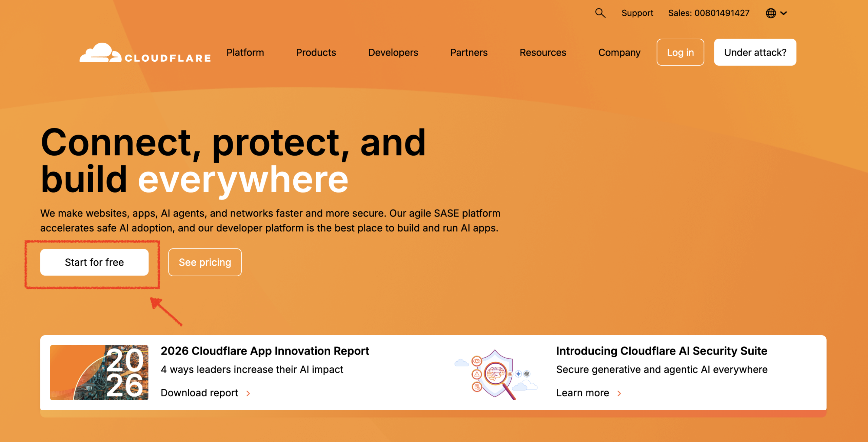The width and height of the screenshot is (868, 442).
Task: Click the search magnifier icon
Action: pyautogui.click(x=600, y=13)
